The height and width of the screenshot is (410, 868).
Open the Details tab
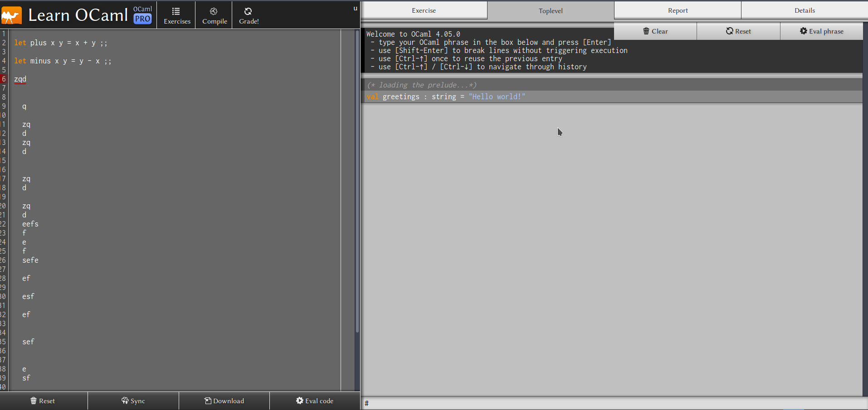coord(805,10)
